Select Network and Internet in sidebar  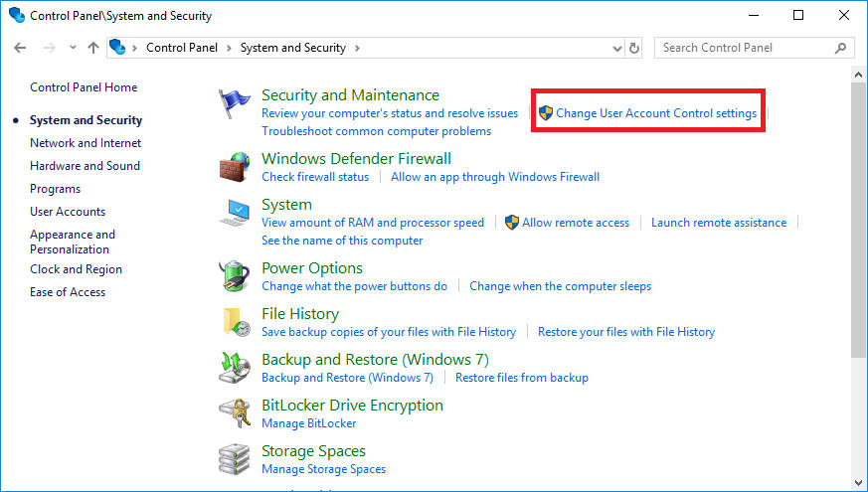pyautogui.click(x=86, y=143)
